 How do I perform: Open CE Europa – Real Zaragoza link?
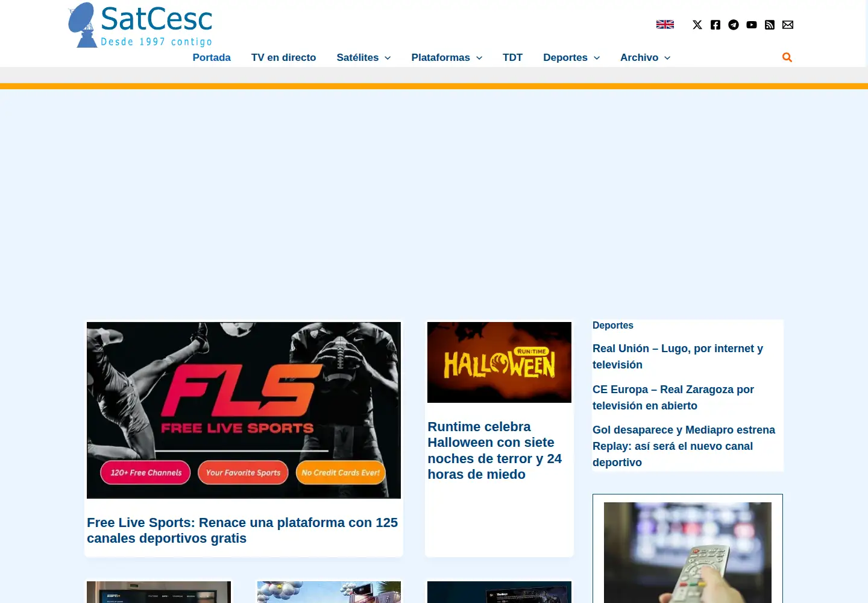(x=673, y=397)
